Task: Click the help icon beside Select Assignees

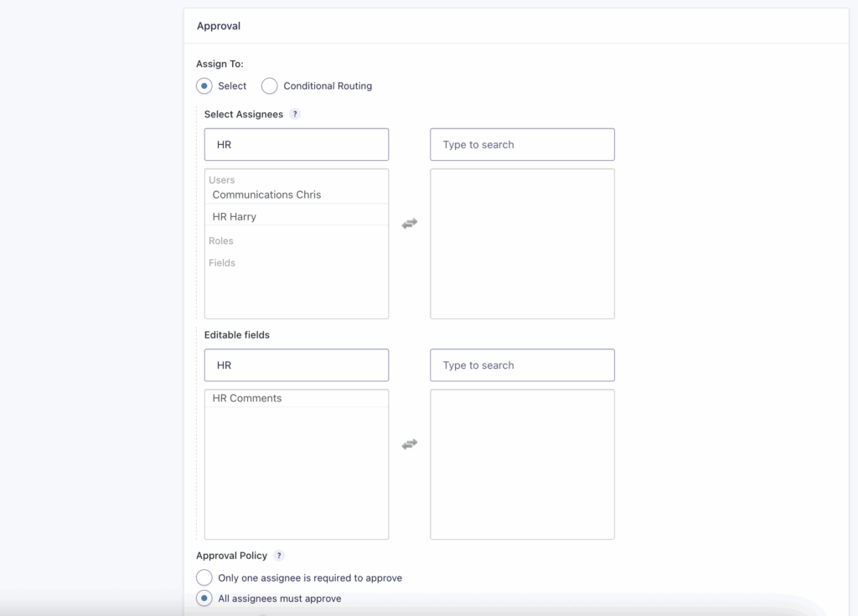Action: [x=294, y=114]
